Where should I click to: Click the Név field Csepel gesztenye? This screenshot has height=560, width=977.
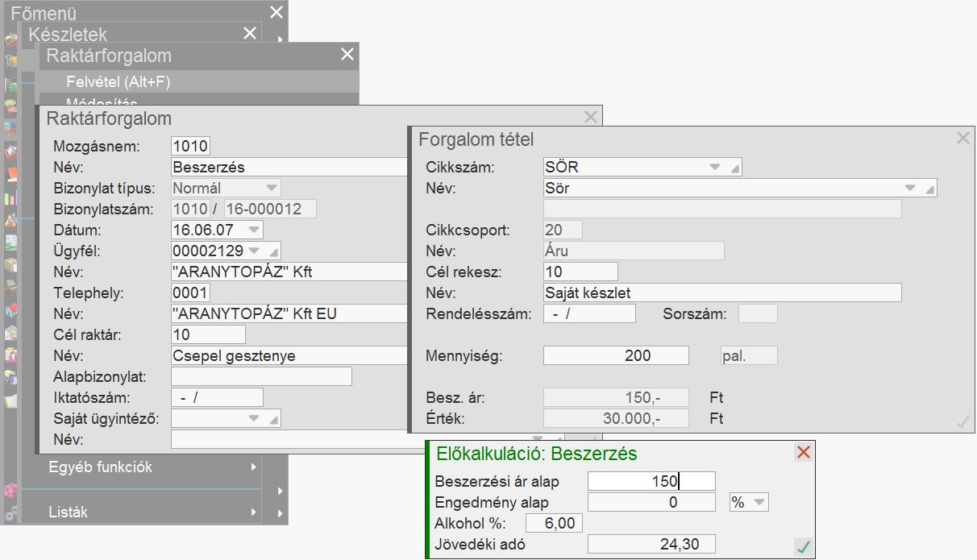(x=290, y=355)
